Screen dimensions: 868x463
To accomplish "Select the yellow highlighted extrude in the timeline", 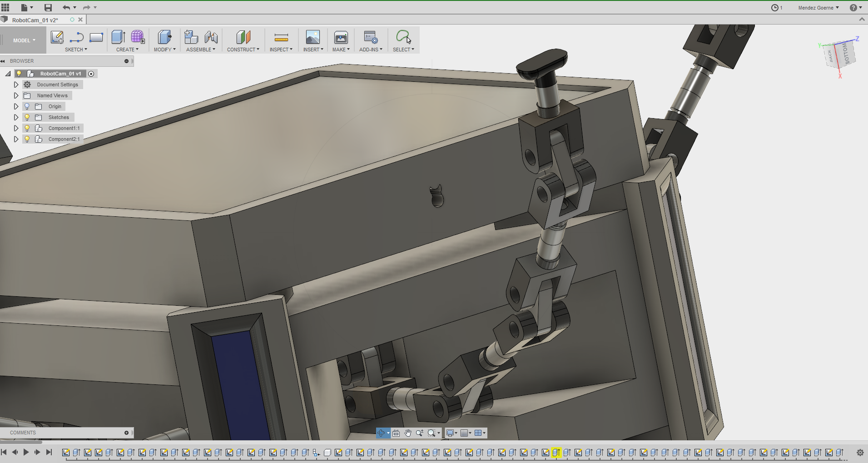I will click(x=556, y=453).
